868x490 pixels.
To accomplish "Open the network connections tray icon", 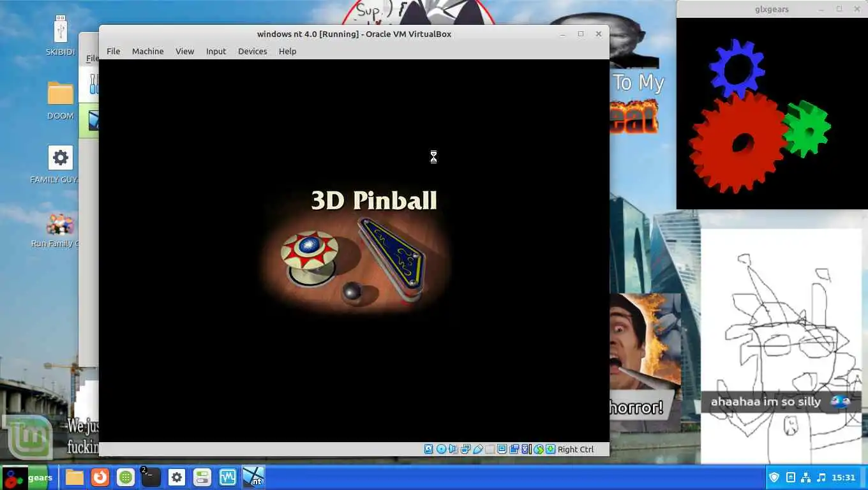I will pyautogui.click(x=805, y=477).
